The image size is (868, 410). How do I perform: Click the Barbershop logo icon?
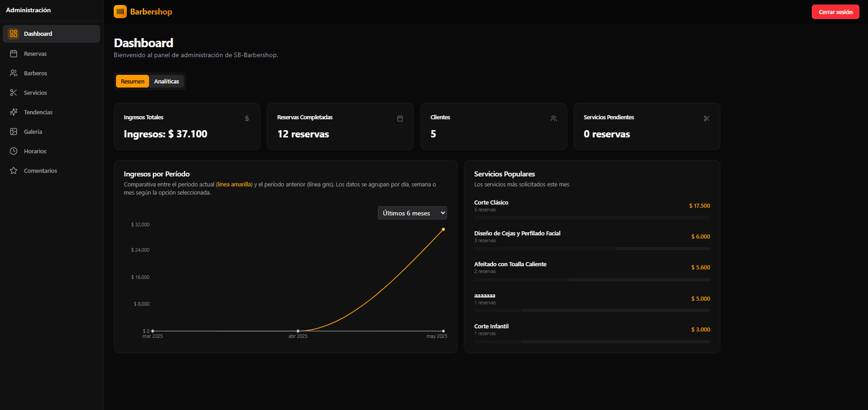coord(120,12)
